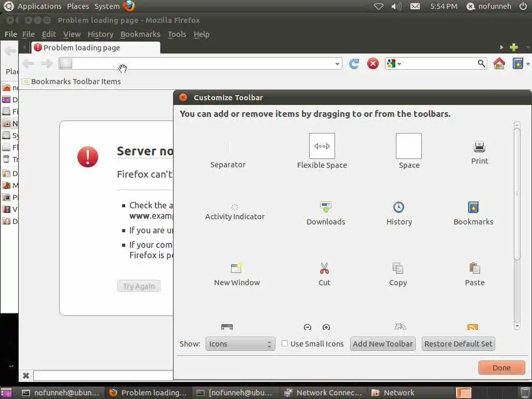Click the Paste clipboard icon
The image size is (532, 399).
475,268
